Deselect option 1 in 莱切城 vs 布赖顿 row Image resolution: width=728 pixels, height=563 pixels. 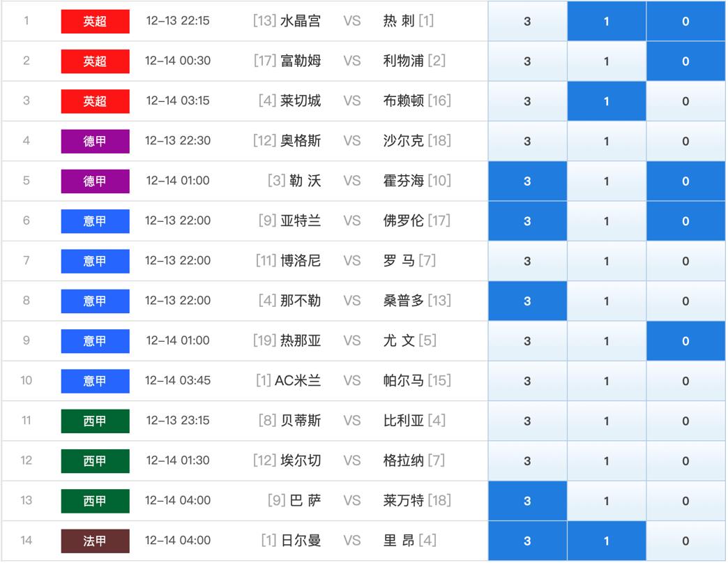coord(607,101)
